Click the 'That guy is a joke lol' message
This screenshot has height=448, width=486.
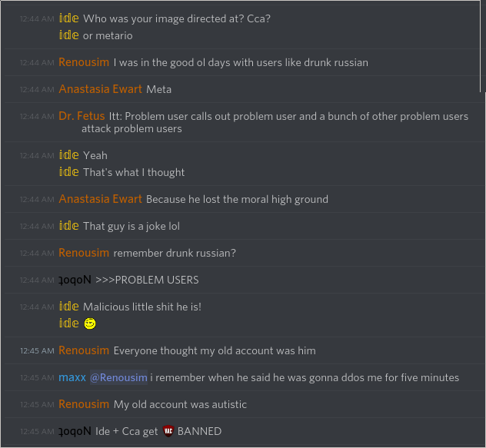131,226
